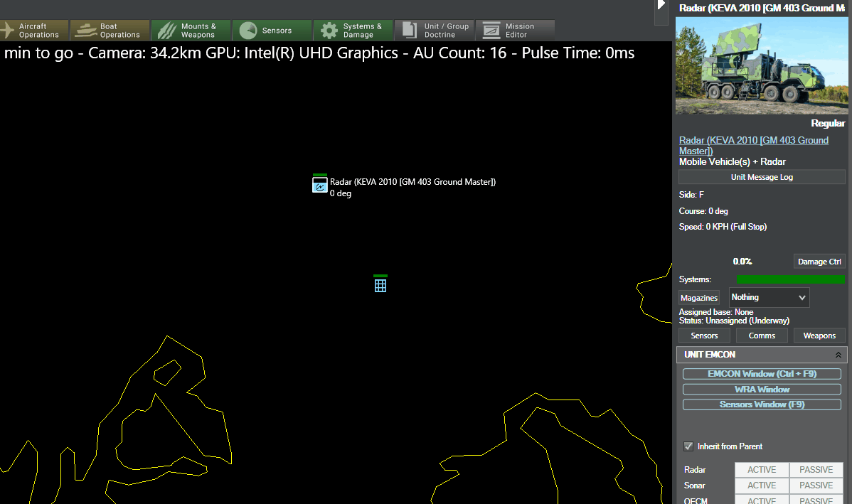Select the grid facility icon on map
Screen dimensions: 852x504
(380, 284)
